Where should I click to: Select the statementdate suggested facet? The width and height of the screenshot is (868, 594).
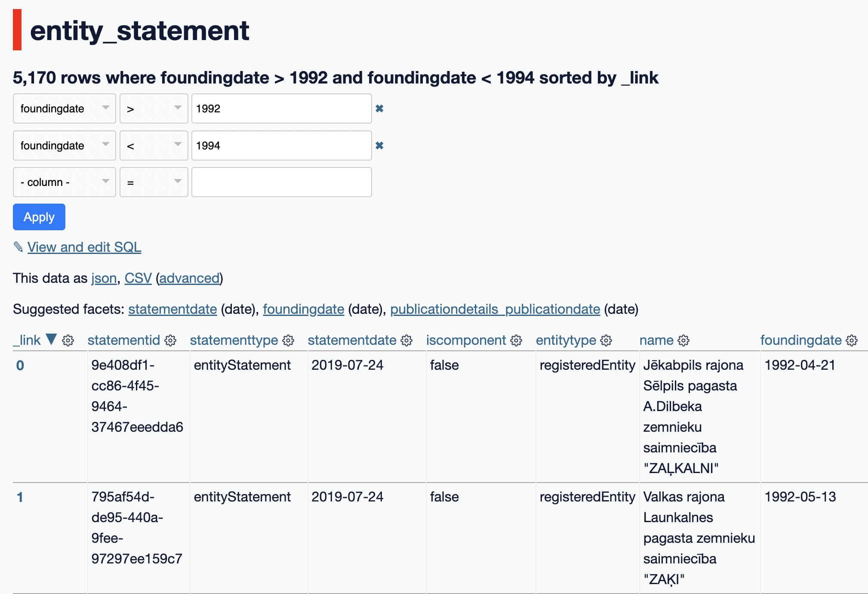coord(172,309)
